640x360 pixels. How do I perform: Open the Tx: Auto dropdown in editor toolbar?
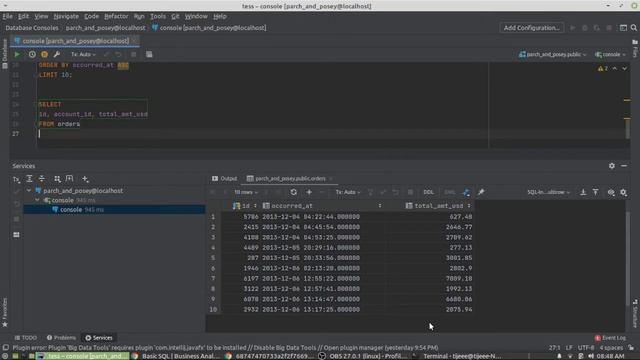pos(83,54)
